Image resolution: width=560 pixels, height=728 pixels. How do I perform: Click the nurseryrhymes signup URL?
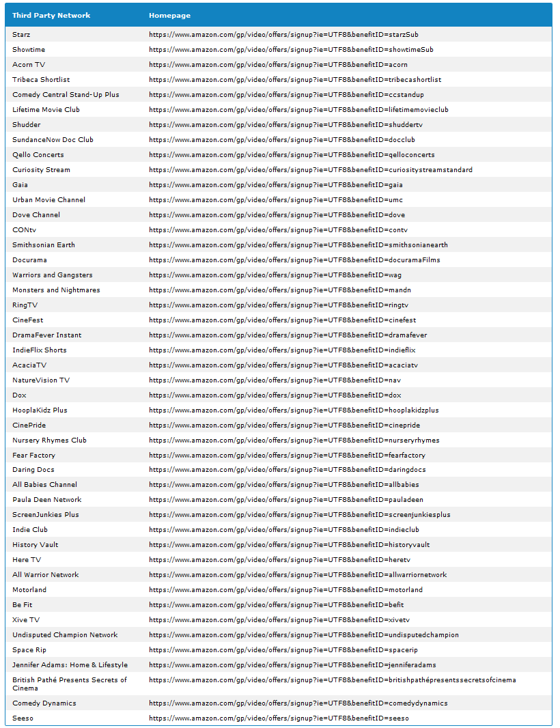click(x=294, y=440)
